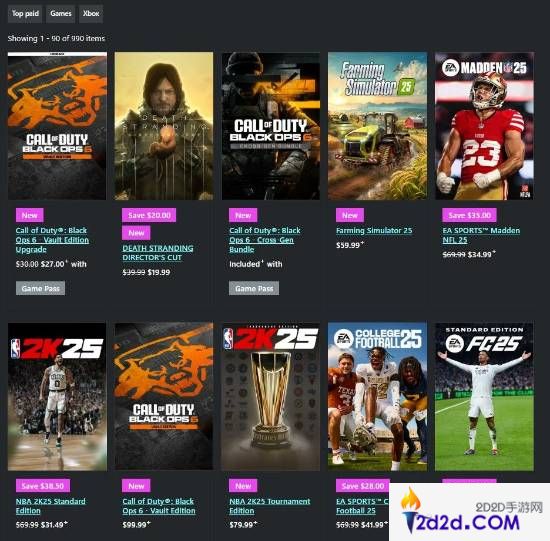Open DEATH STRANDING DIRECTOR'S CUT title link

point(158,253)
